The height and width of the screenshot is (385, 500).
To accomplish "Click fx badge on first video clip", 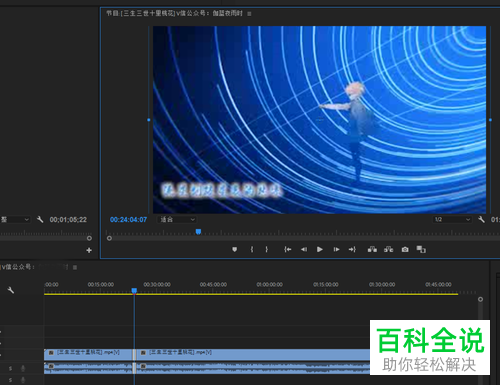I will (x=51, y=353).
